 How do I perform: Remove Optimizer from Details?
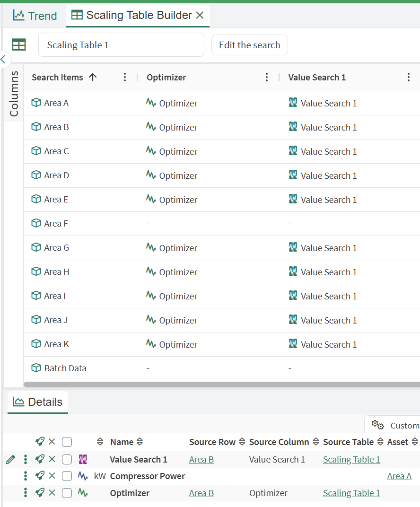click(x=52, y=493)
